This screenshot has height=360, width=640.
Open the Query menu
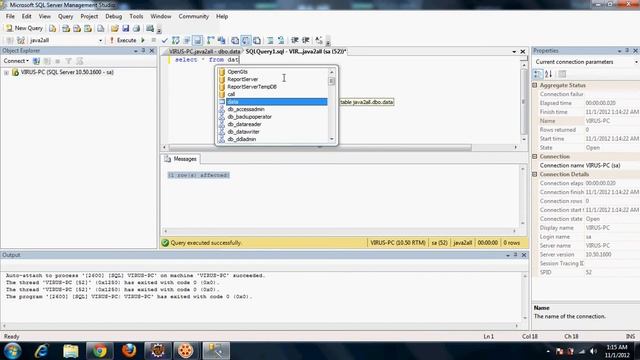(x=65, y=16)
